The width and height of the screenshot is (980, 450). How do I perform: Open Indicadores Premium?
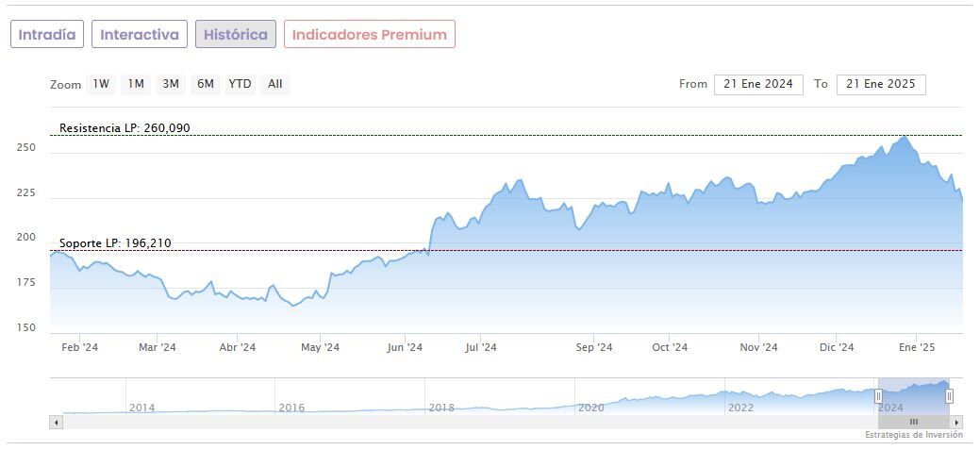[369, 34]
